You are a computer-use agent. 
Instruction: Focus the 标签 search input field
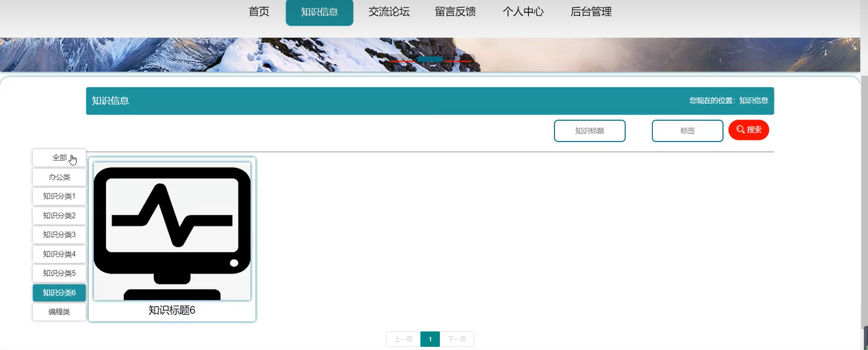(x=687, y=131)
